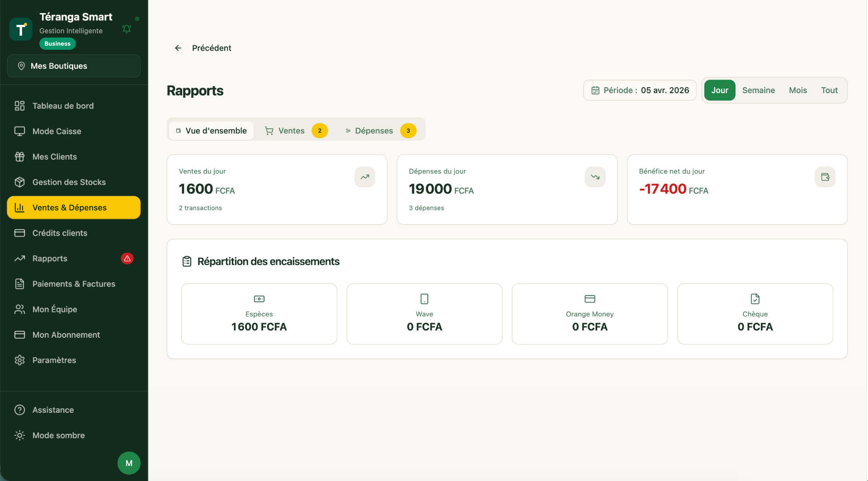Open Assistance help
868x481 pixels.
74,410
